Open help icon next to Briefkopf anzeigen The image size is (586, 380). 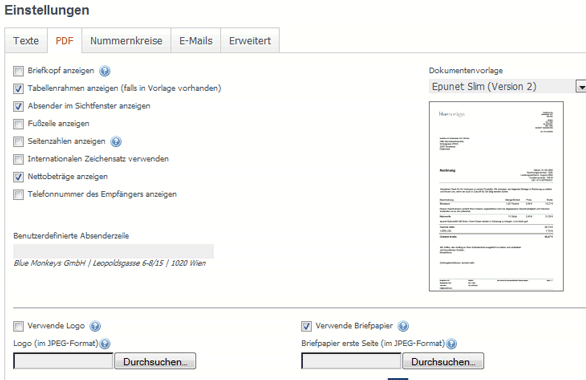[105, 71]
